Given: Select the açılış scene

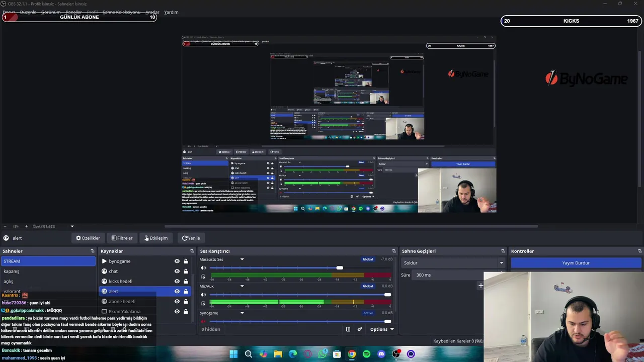Looking at the screenshot, I should 48,282.
